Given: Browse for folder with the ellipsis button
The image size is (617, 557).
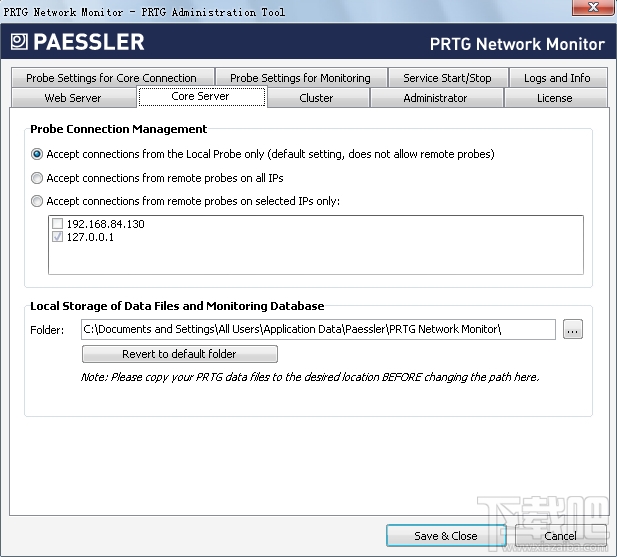Looking at the screenshot, I should (573, 329).
